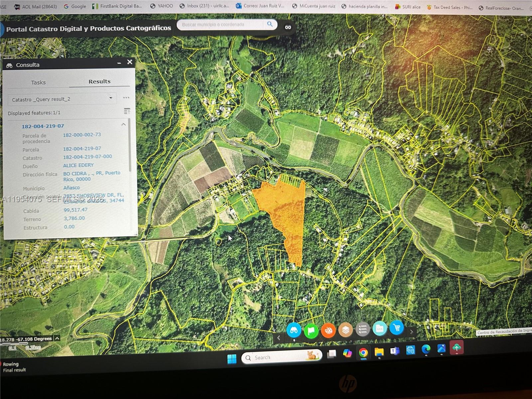Screen dimensions: 532x399
Task: Switch to the Tasks tab
Action: coord(38,82)
